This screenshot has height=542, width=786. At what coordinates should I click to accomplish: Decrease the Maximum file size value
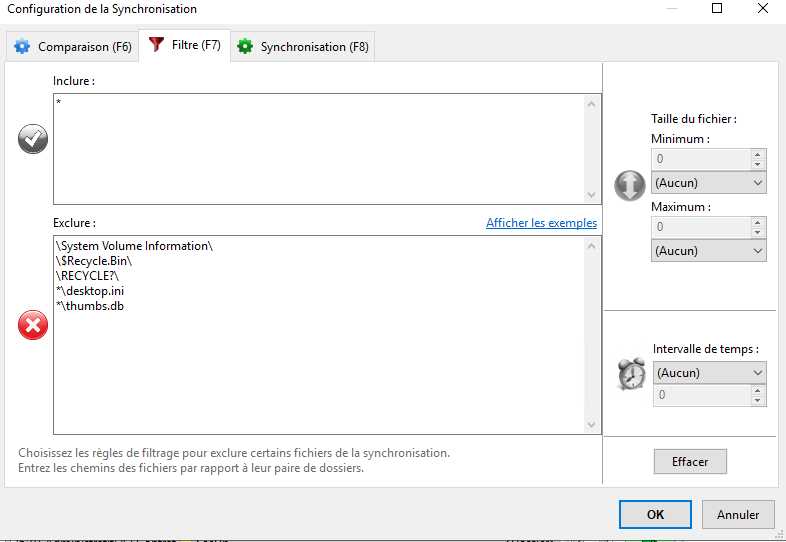click(757, 233)
